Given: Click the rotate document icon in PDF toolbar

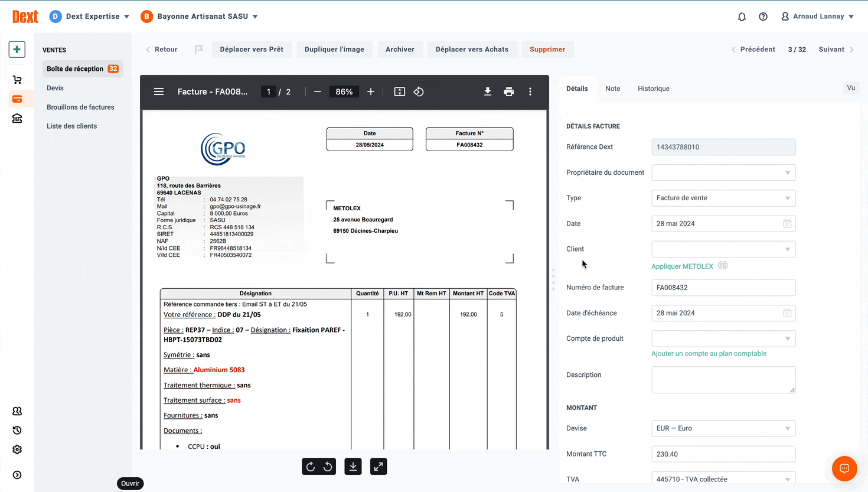Looking at the screenshot, I should [x=419, y=92].
